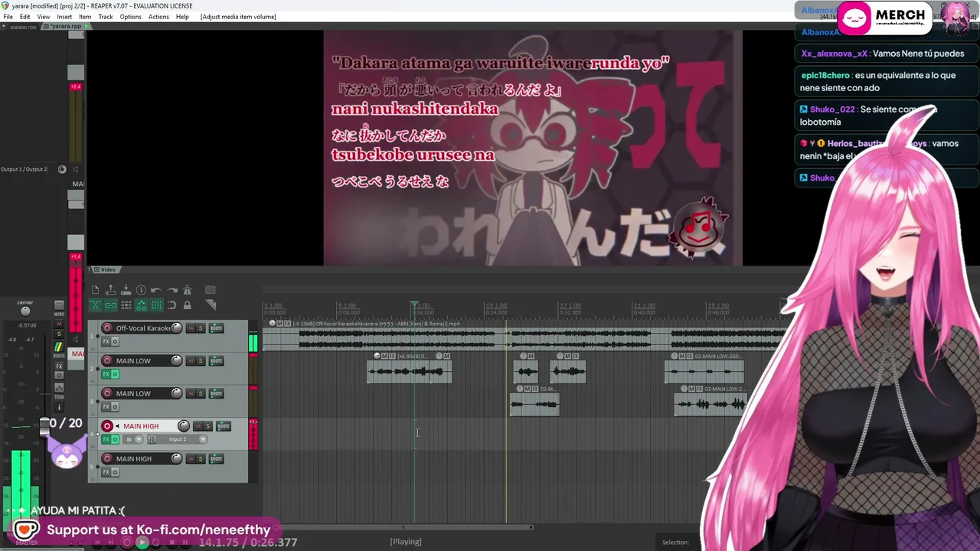Toggle the metronome toolbar icon
The image size is (980, 551).
(187, 290)
